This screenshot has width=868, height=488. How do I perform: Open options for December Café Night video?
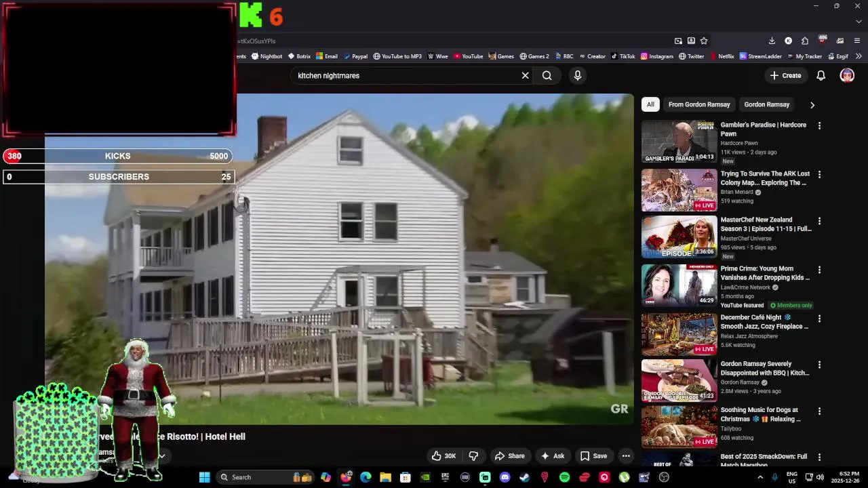[819, 318]
